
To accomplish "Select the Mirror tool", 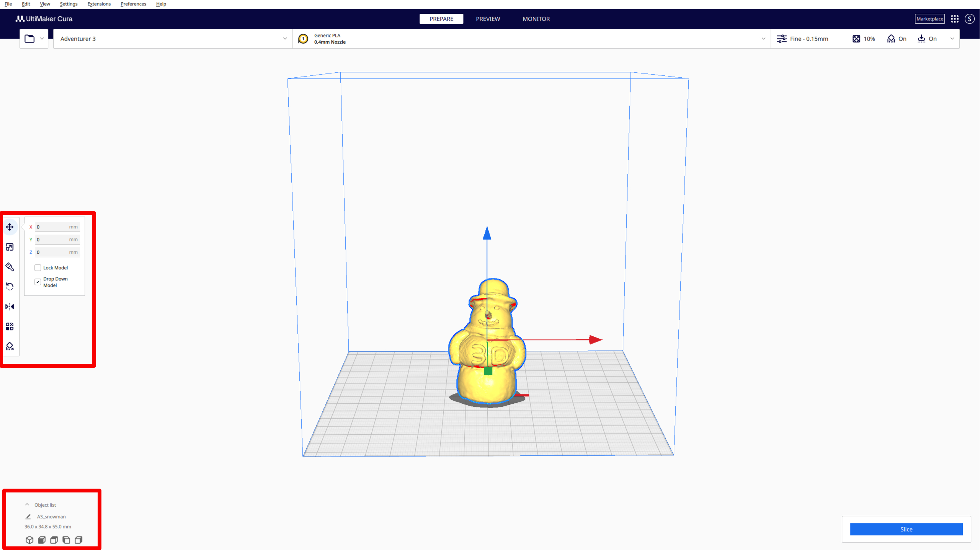I will [10, 306].
